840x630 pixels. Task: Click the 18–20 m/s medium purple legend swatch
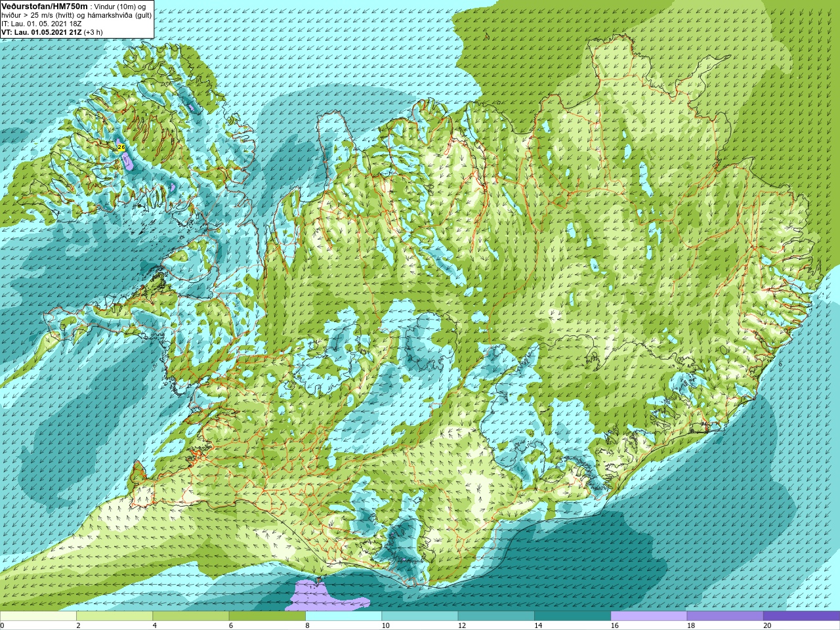tap(724, 616)
